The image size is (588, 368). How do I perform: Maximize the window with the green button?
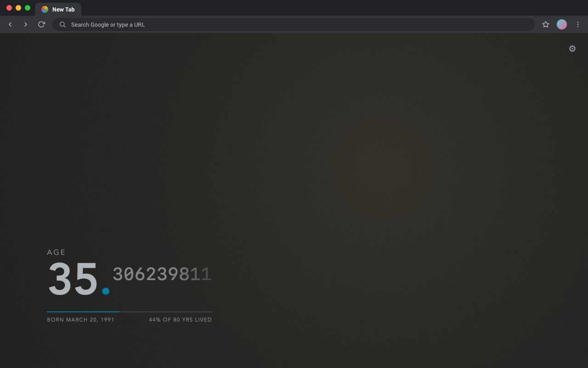pos(28,8)
